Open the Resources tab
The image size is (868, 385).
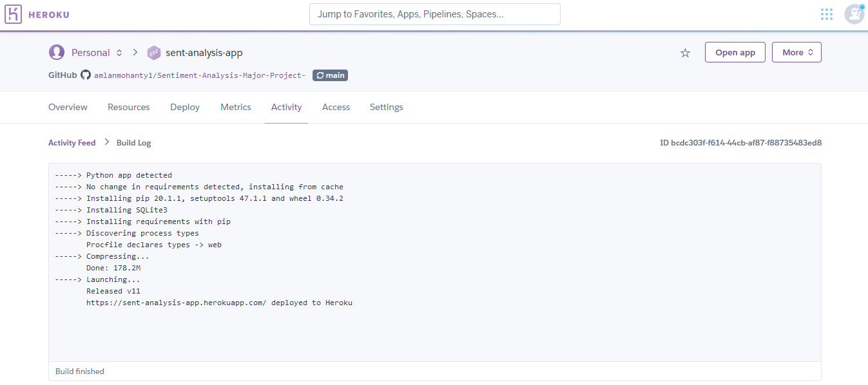(129, 107)
